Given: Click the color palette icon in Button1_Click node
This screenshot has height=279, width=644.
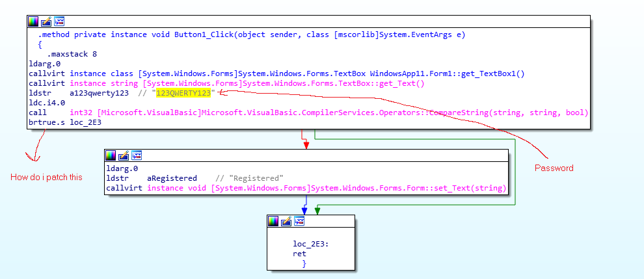Looking at the screenshot, I should (x=33, y=21).
